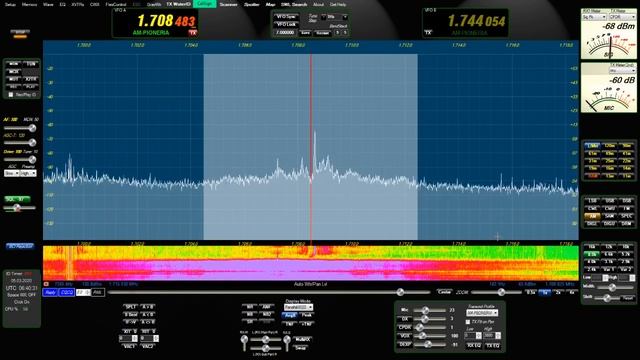Screen dimensions: 640x360
Task: Toggle the Peak display button
Action: (x=307, y=315)
